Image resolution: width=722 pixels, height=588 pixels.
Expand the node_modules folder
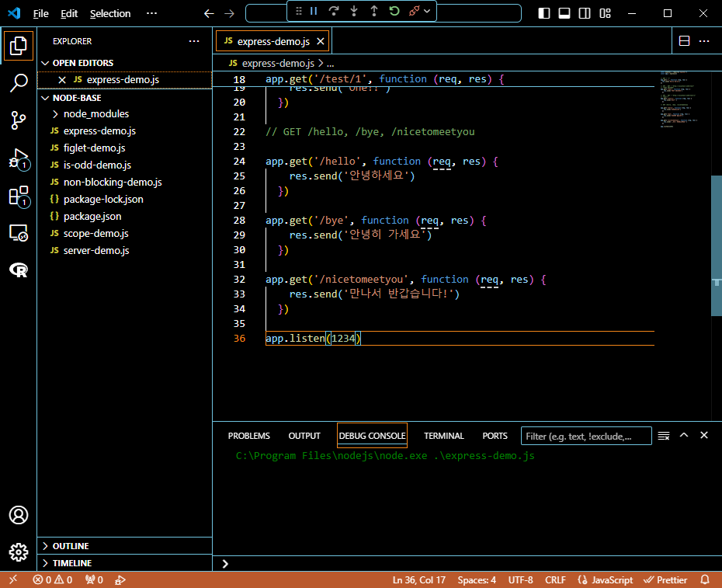(x=124, y=114)
